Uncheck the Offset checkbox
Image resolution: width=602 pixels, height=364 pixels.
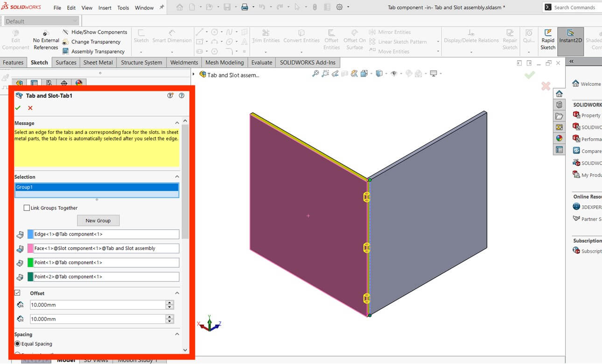coord(17,293)
